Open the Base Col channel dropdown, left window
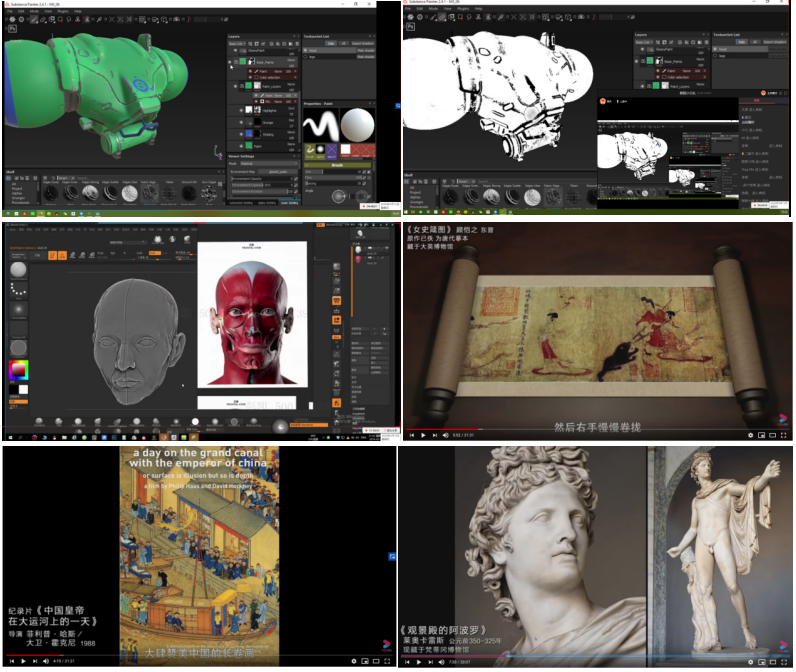Image resolution: width=796 pixels, height=672 pixels. click(x=237, y=44)
